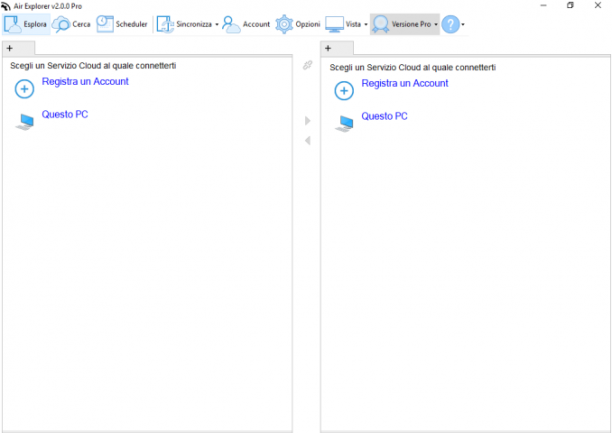Expand the help button dropdown arrow
The width and height of the screenshot is (612, 433).
463,25
